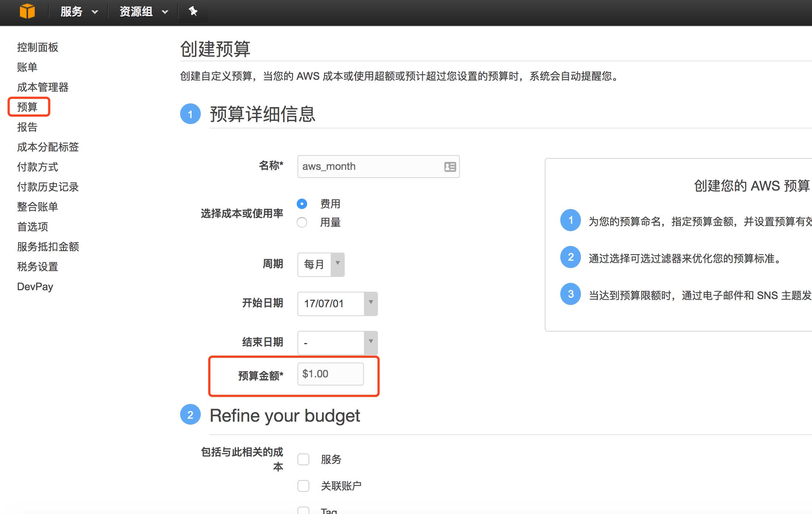
Task: Click the contact card icon in name field
Action: pyautogui.click(x=450, y=167)
